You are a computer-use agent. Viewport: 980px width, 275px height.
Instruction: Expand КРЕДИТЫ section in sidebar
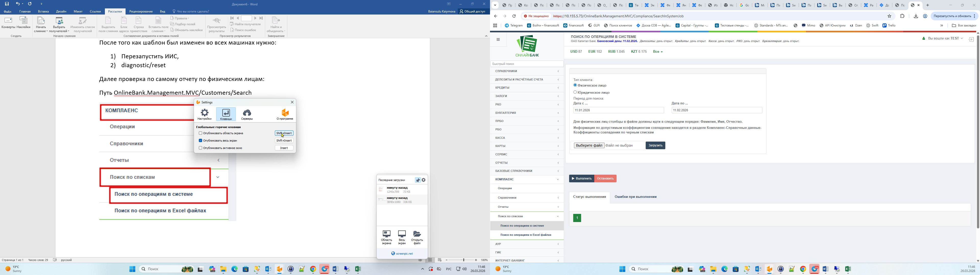526,88
